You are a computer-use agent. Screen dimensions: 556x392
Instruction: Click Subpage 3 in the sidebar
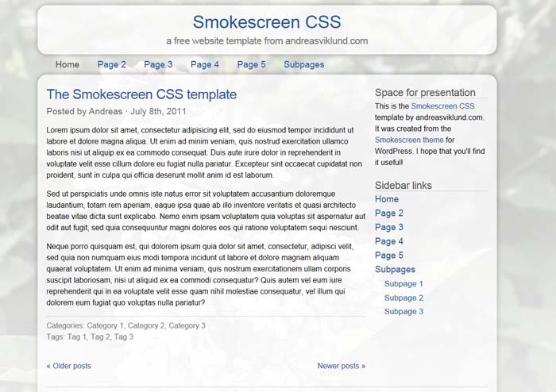403,312
